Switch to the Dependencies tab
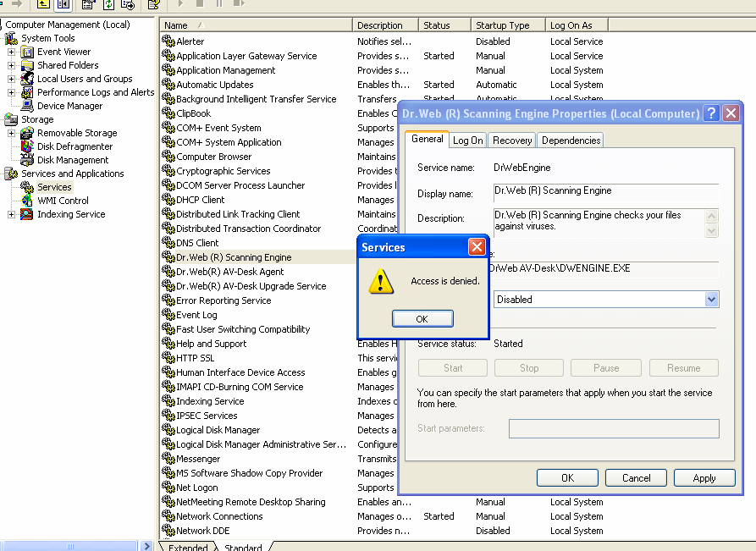This screenshot has height=551, width=756. pos(571,141)
